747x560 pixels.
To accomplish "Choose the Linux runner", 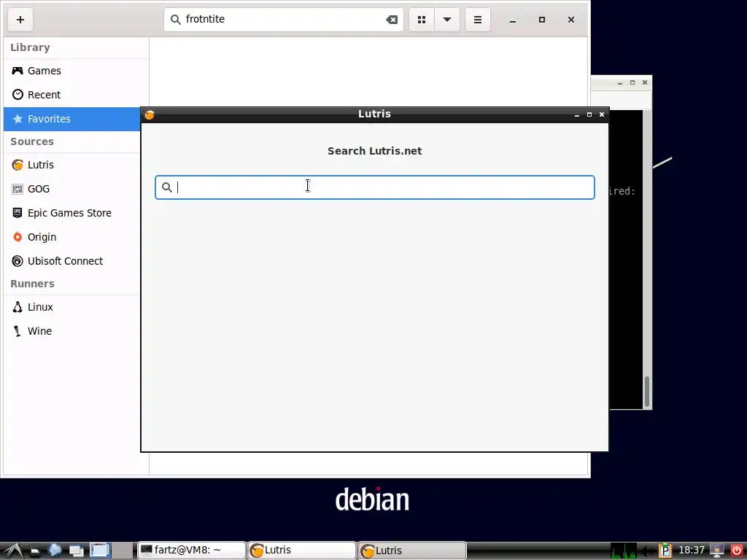I will [72, 307].
